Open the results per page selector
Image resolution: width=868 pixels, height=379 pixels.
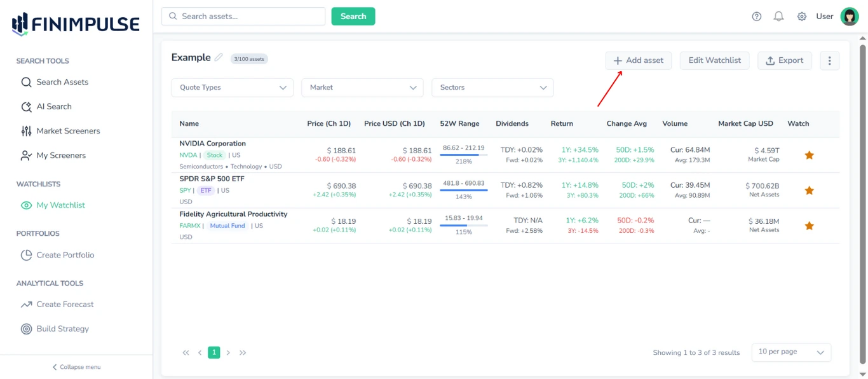click(x=791, y=352)
